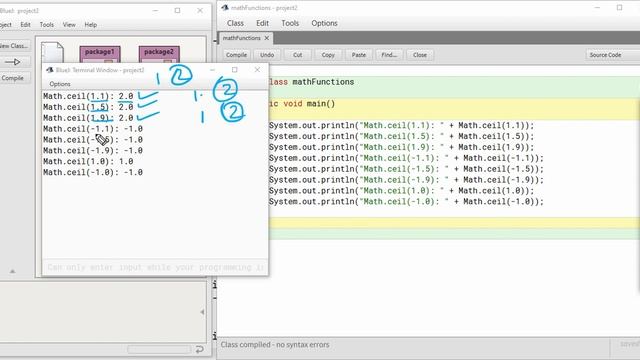Select the package1 icon in the project
Screen dimensions: 640x360
tap(100, 54)
